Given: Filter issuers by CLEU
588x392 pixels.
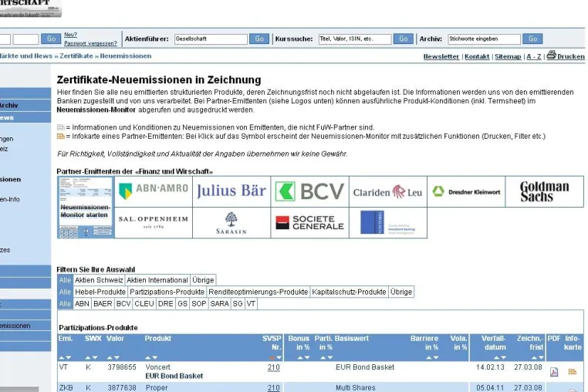Looking at the screenshot, I should point(144,304).
